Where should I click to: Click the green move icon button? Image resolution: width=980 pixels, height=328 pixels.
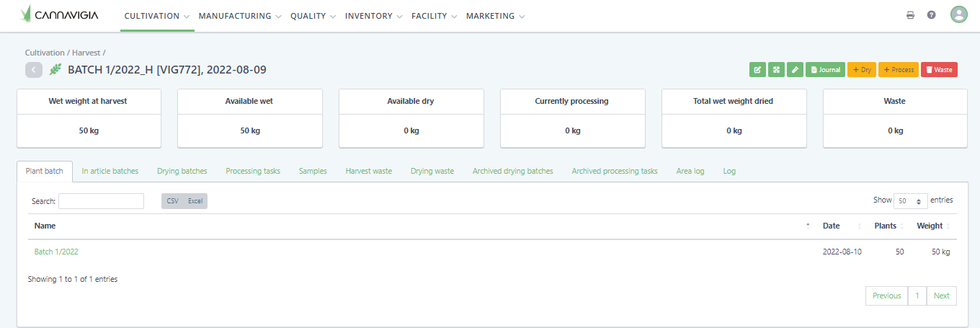pos(776,70)
